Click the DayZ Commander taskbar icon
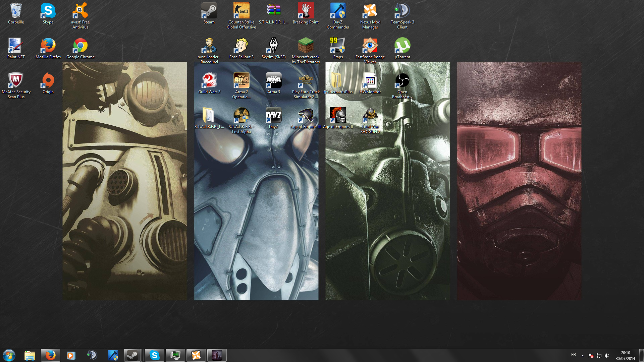The width and height of the screenshot is (644, 362). (113, 355)
